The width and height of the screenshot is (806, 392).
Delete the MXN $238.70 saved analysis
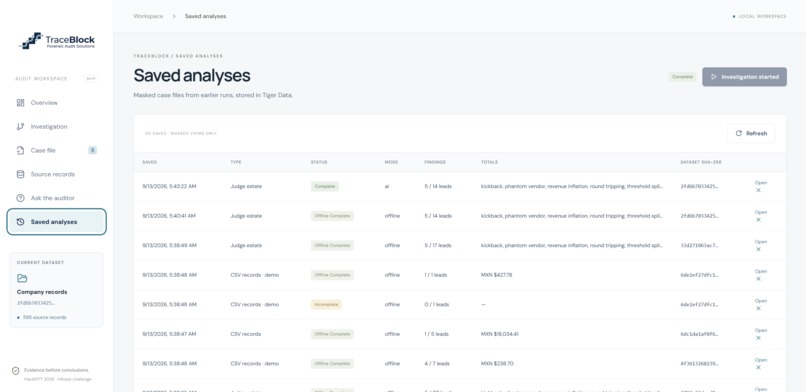click(758, 367)
